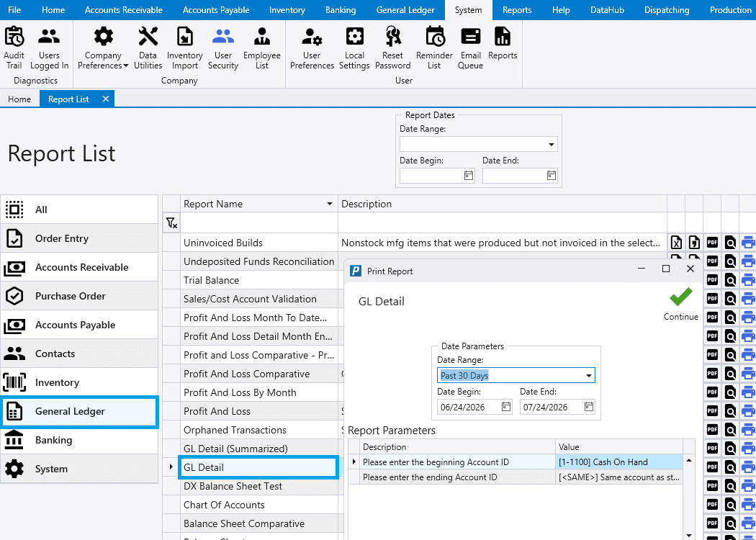Switch to the DataHub ribbon tab
The height and width of the screenshot is (540, 756).
(x=607, y=9)
